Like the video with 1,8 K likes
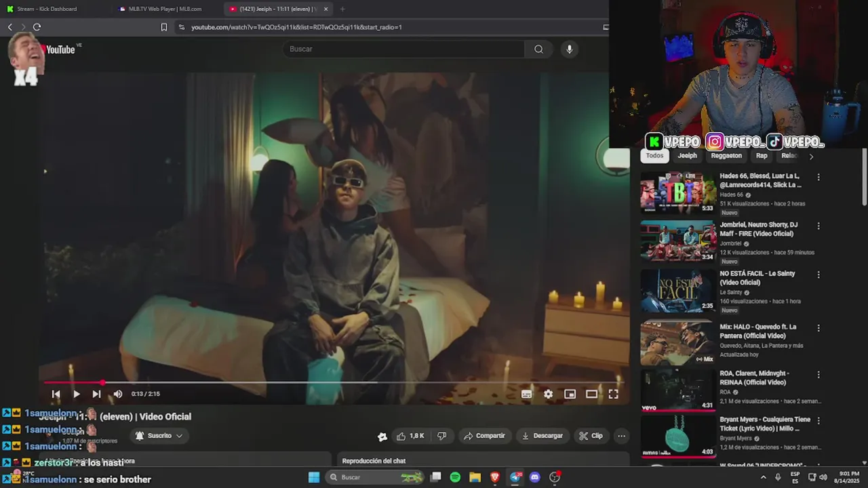Screen dimensions: 868x488 tap(411, 436)
